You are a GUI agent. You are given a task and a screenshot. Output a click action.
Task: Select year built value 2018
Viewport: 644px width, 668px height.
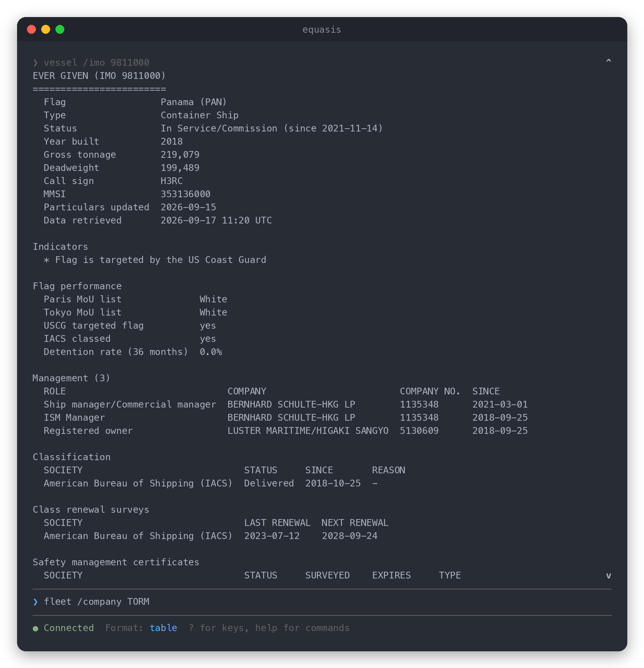pyautogui.click(x=172, y=141)
